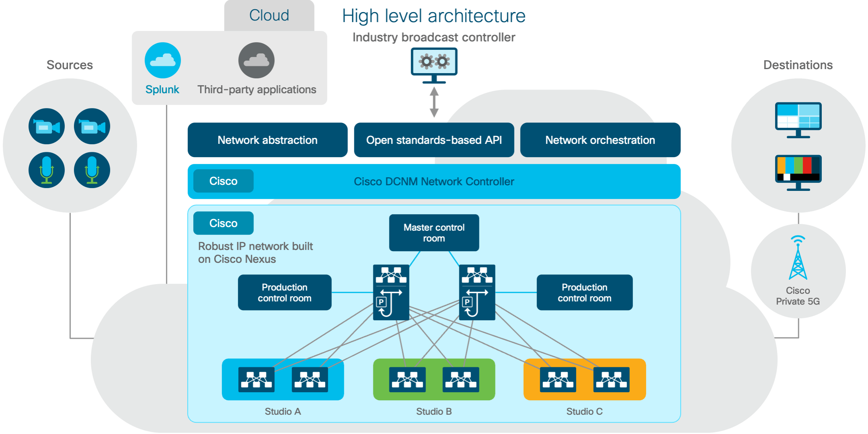Click the right Nexus spine switch icon
The image size is (868, 434).
pyautogui.click(x=477, y=292)
